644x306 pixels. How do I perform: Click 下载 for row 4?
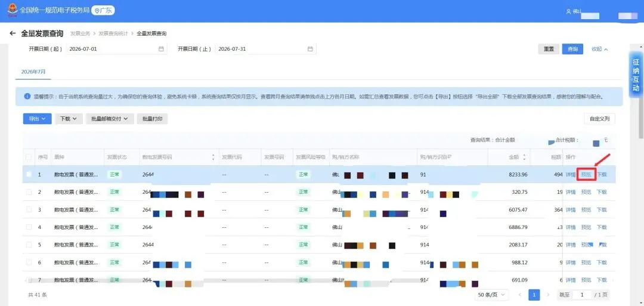[601, 227]
